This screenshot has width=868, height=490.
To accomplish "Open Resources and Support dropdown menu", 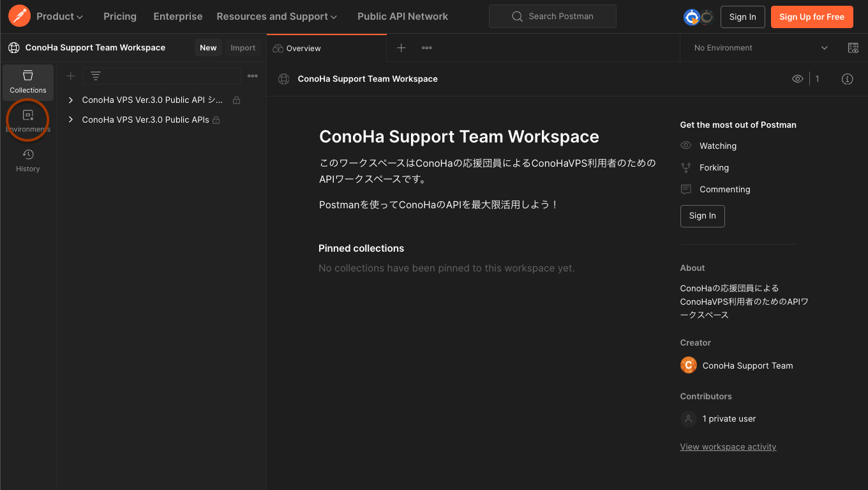I will pyautogui.click(x=277, y=17).
